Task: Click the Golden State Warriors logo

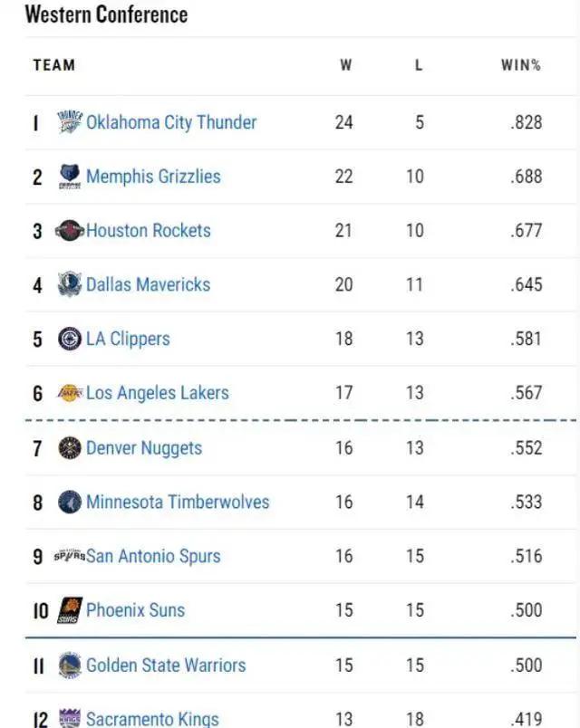Action: pyautogui.click(x=70, y=666)
